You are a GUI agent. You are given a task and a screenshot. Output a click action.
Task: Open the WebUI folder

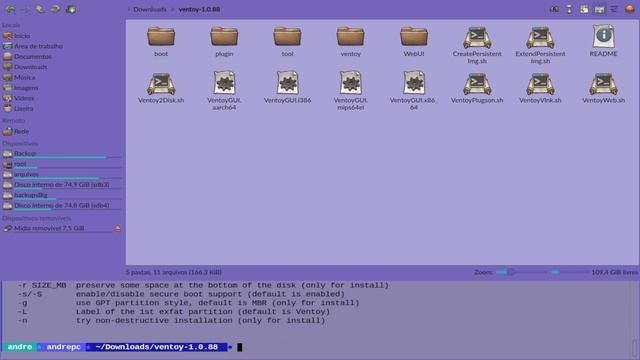click(414, 41)
